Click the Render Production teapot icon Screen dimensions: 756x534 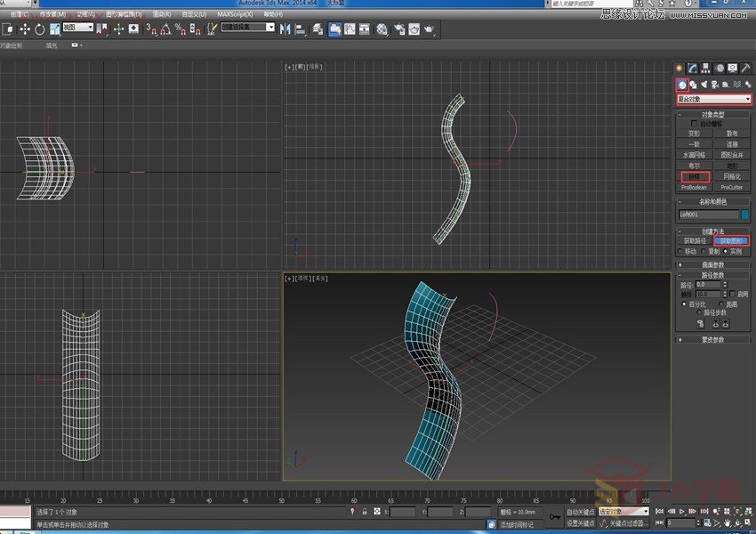click(428, 30)
